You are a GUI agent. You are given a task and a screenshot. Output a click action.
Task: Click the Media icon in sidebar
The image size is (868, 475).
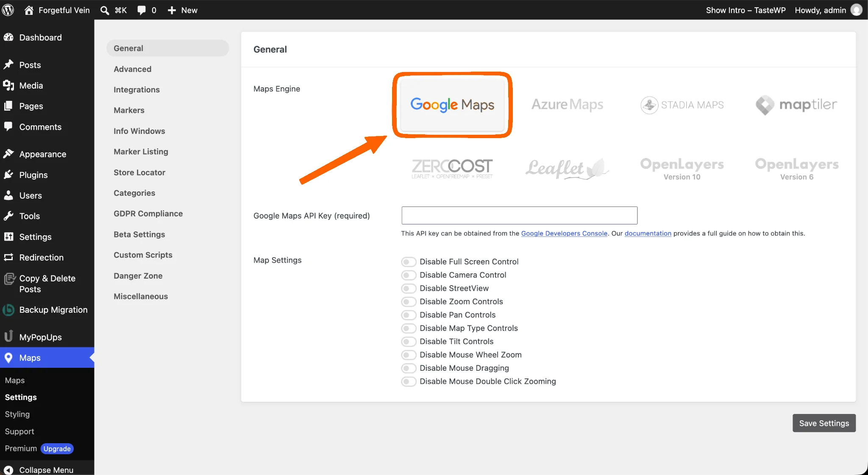tap(8, 85)
